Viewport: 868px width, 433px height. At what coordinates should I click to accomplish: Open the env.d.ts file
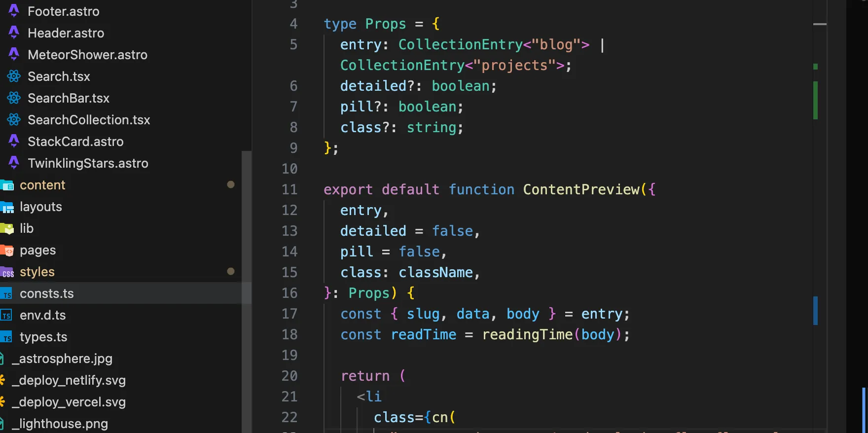click(x=42, y=315)
